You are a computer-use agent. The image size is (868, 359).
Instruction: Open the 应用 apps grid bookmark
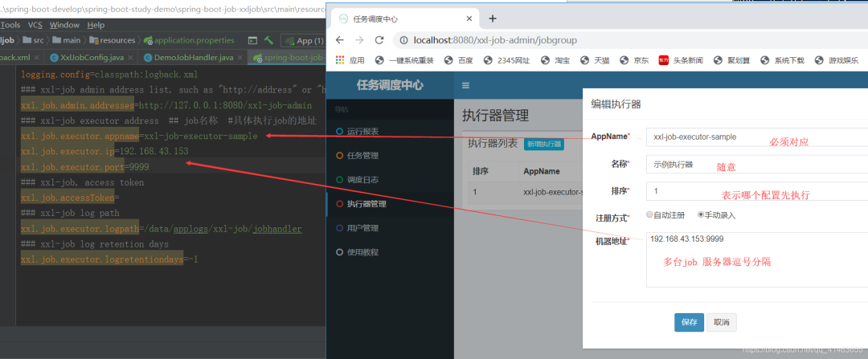pyautogui.click(x=350, y=60)
